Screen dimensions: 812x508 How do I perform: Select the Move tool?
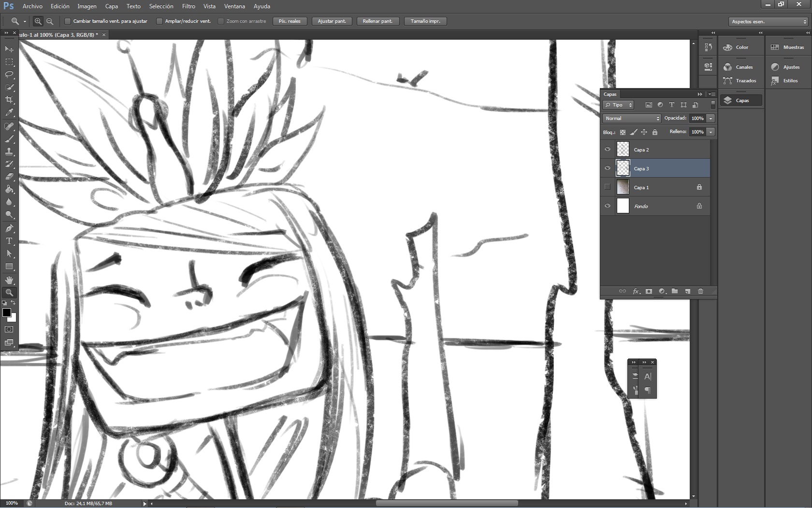(9, 49)
